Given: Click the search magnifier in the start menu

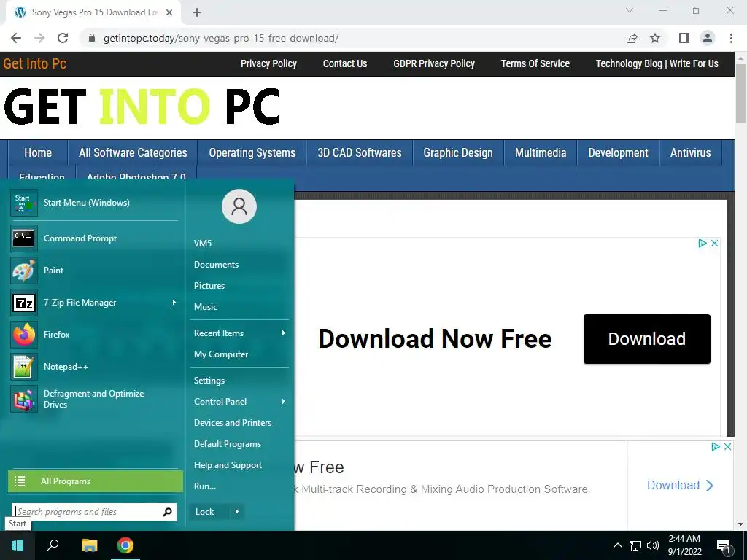Looking at the screenshot, I should [167, 512].
